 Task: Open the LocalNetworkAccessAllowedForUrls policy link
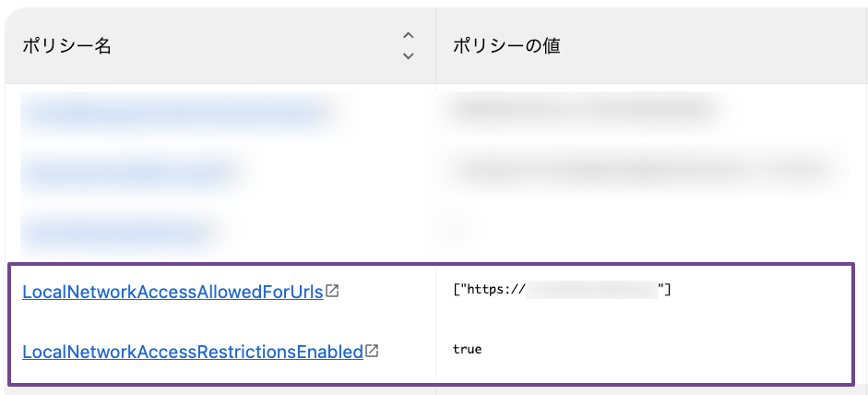pos(172,292)
